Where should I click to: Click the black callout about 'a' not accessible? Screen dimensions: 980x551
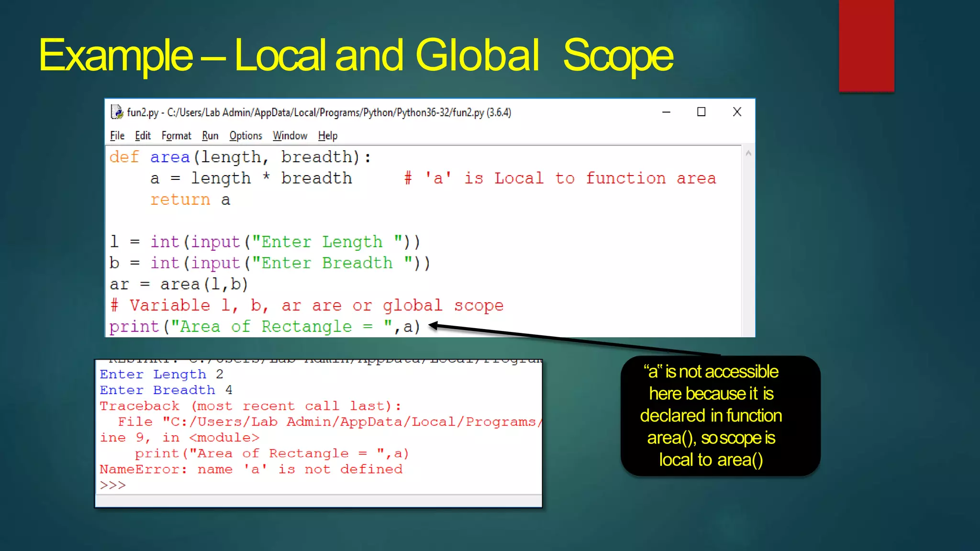tap(720, 416)
